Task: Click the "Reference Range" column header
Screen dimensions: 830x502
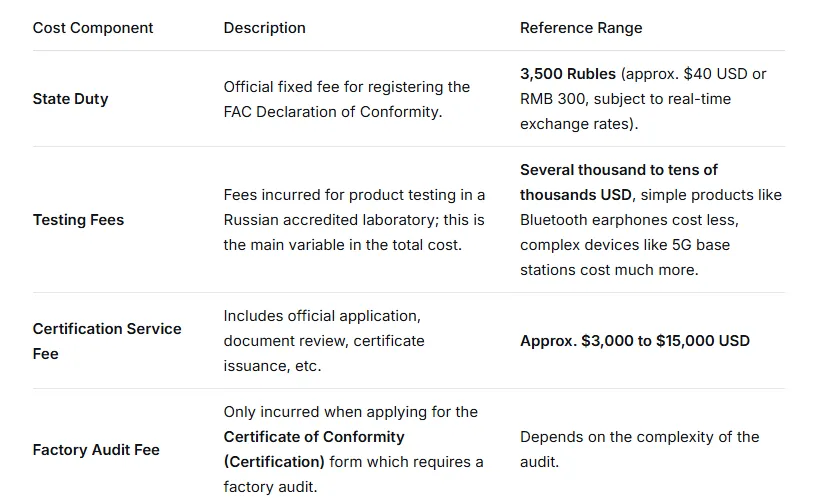Action: (x=581, y=28)
